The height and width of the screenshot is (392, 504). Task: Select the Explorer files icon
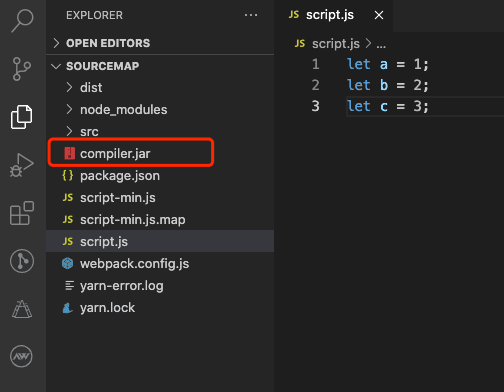tap(22, 117)
